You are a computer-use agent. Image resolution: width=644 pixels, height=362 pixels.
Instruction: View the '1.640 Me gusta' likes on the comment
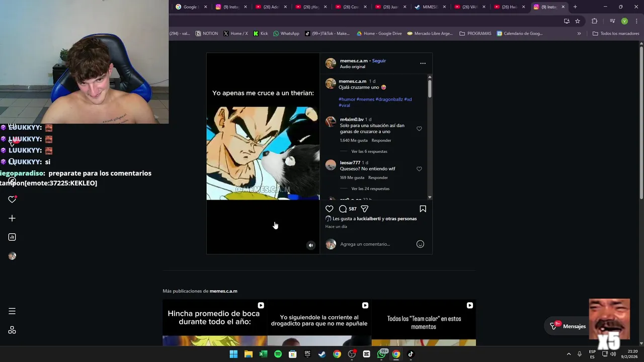coord(354,140)
